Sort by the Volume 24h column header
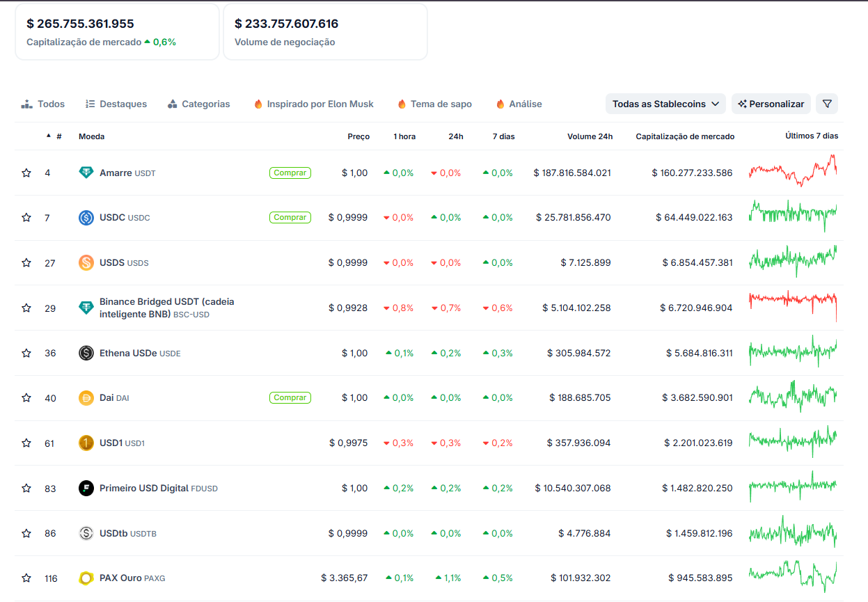Screen dimensions: 868x602 point(590,136)
